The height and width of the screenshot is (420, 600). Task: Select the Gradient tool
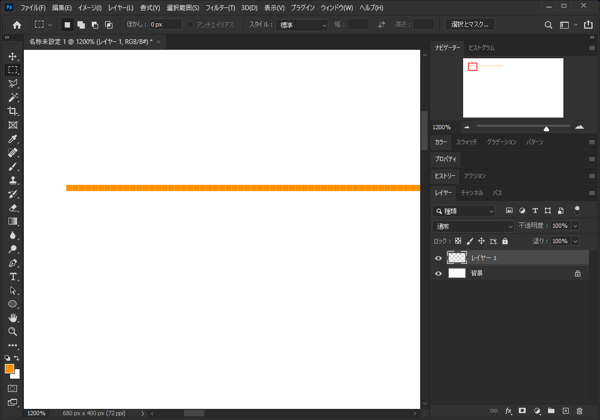click(13, 221)
